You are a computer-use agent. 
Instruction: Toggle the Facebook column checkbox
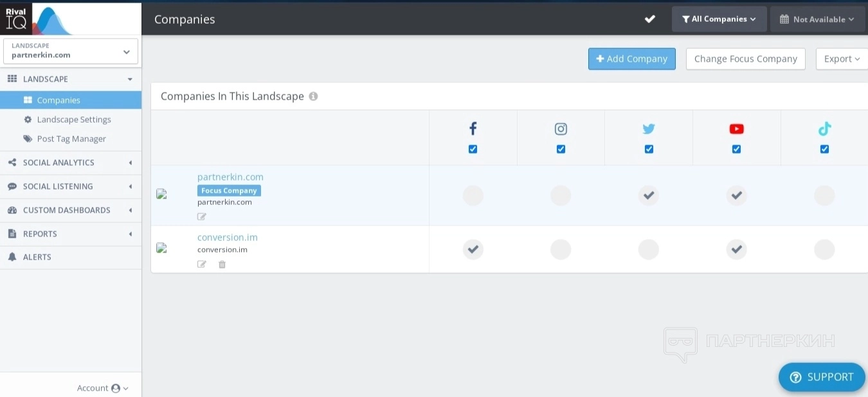click(473, 149)
